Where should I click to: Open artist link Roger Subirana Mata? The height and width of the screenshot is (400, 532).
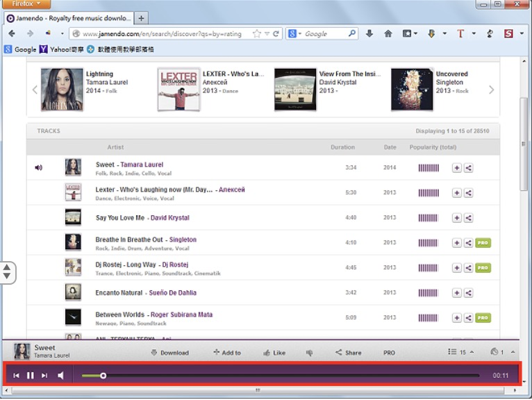181,315
